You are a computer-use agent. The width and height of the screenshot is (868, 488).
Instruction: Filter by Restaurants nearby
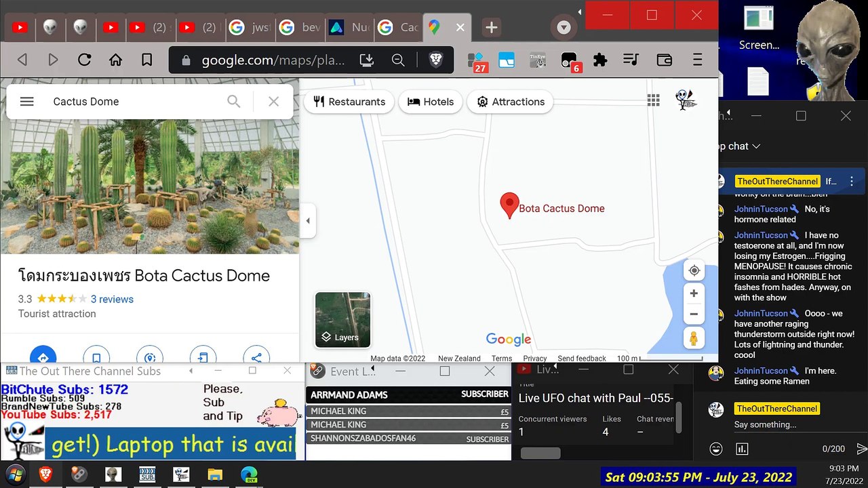click(349, 102)
